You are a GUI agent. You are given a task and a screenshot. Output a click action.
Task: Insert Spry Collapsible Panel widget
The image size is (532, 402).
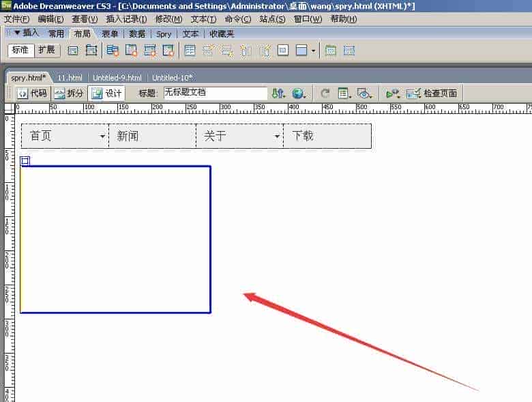point(168,51)
